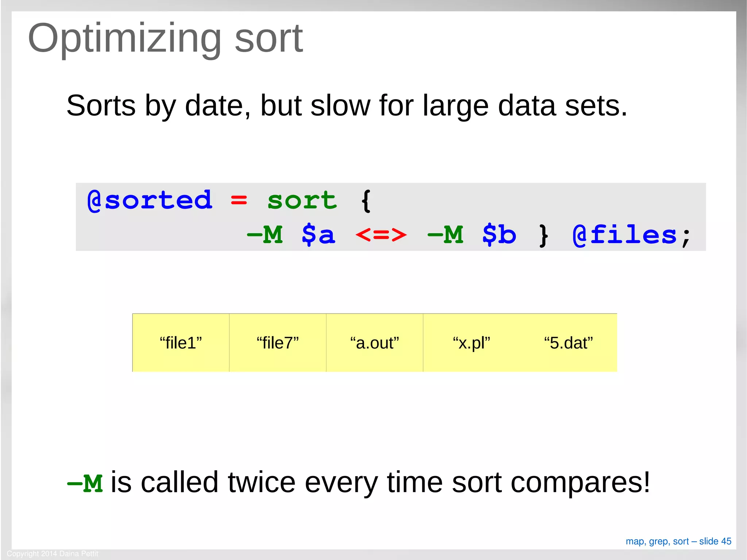The image size is (747, 560).
Task: Click the "file1" cell in the yellow table
Action: point(181,343)
